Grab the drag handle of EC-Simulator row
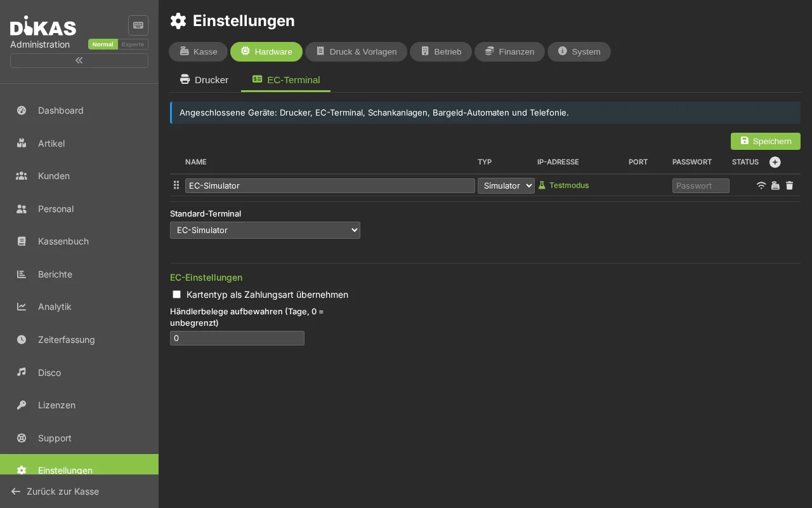812x508 pixels. tap(176, 185)
